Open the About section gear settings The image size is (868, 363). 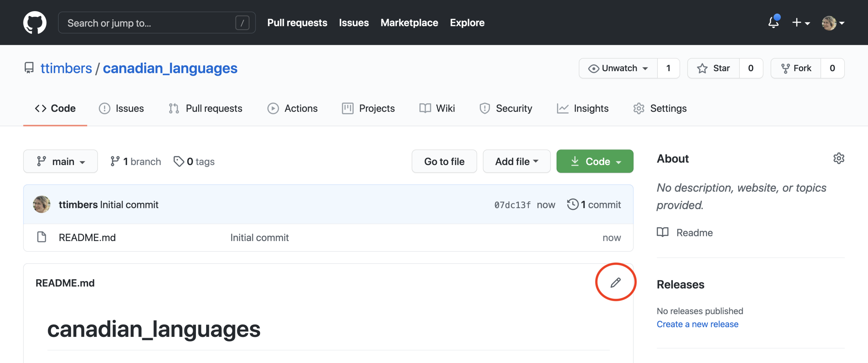pos(839,159)
